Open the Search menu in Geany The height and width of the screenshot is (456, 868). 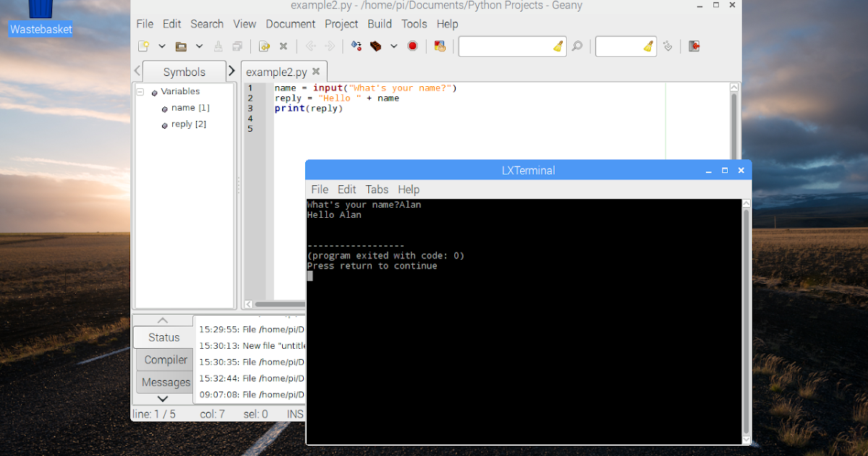tap(207, 24)
